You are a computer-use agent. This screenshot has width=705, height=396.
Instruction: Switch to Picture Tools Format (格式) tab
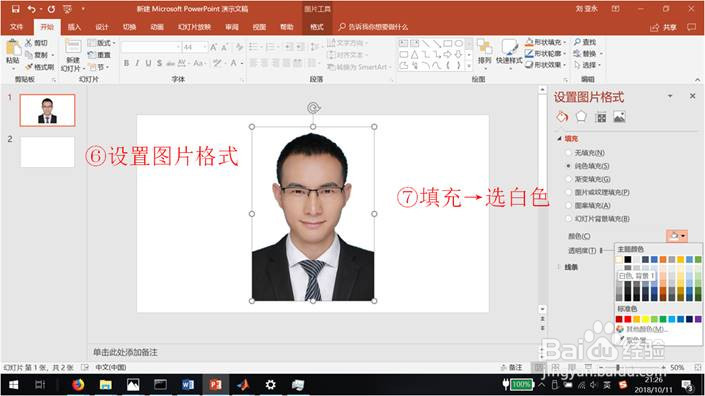click(x=317, y=27)
